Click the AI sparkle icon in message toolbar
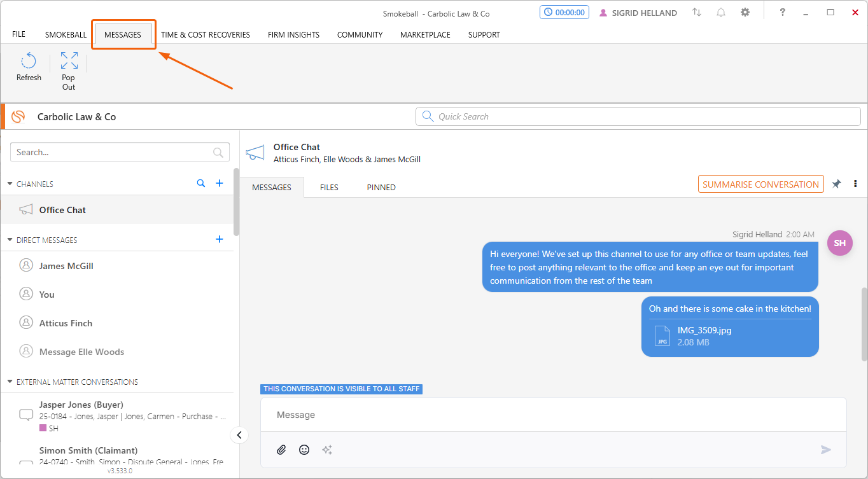 click(x=327, y=450)
